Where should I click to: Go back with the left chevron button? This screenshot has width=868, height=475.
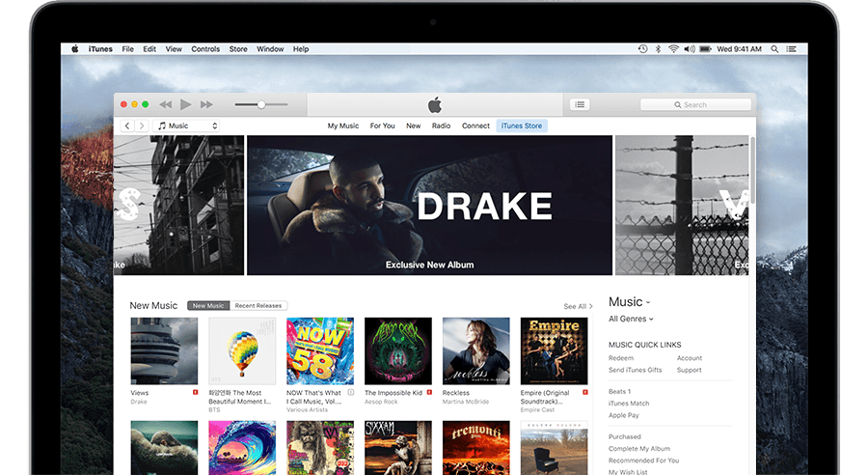126,126
